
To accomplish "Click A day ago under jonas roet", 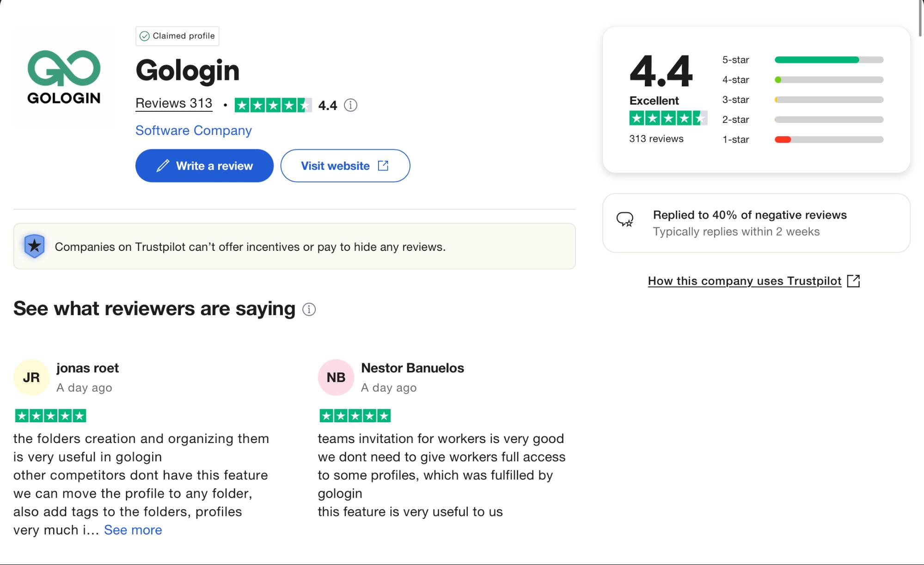I will click(84, 388).
